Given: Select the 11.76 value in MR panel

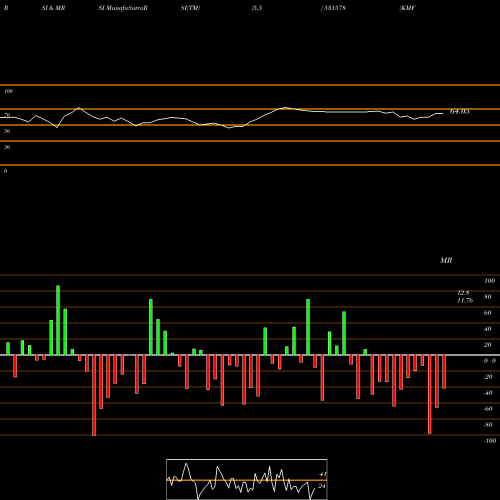Looking at the screenshot, I should [465, 300].
